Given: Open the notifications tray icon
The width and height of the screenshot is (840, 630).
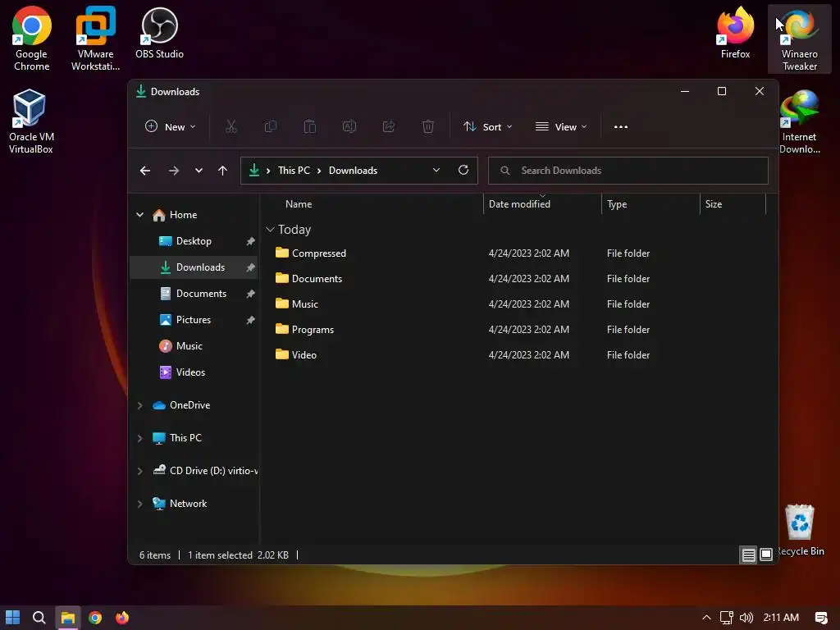Looking at the screenshot, I should [x=820, y=618].
